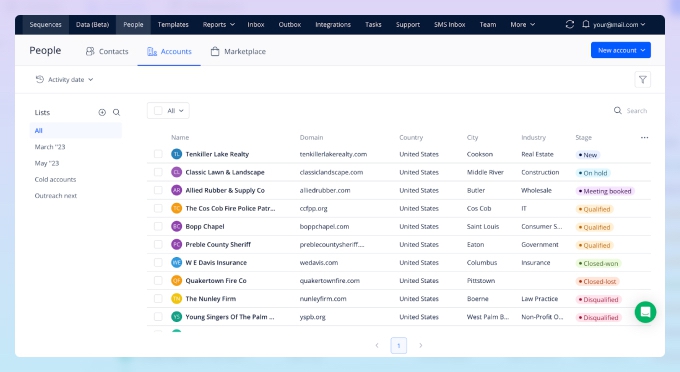Select the Quakertown Fire Co checkbox
The height and width of the screenshot is (372, 680).
click(x=158, y=281)
